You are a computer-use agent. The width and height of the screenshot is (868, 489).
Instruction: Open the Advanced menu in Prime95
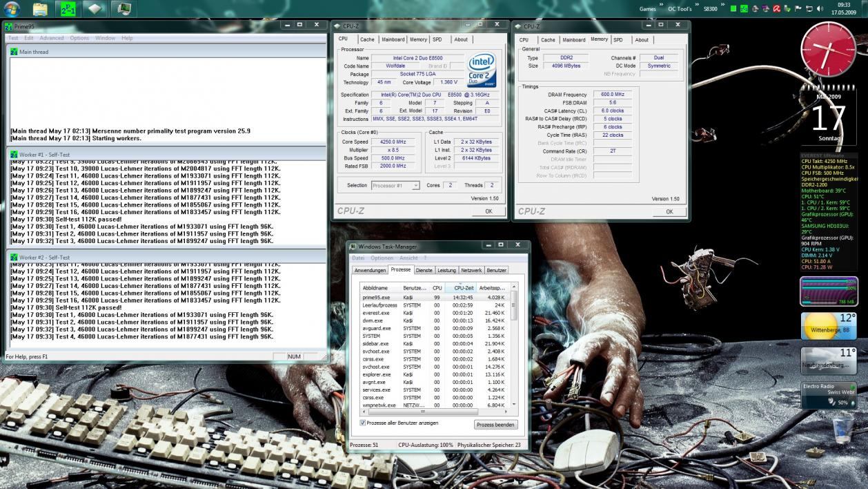pos(52,38)
